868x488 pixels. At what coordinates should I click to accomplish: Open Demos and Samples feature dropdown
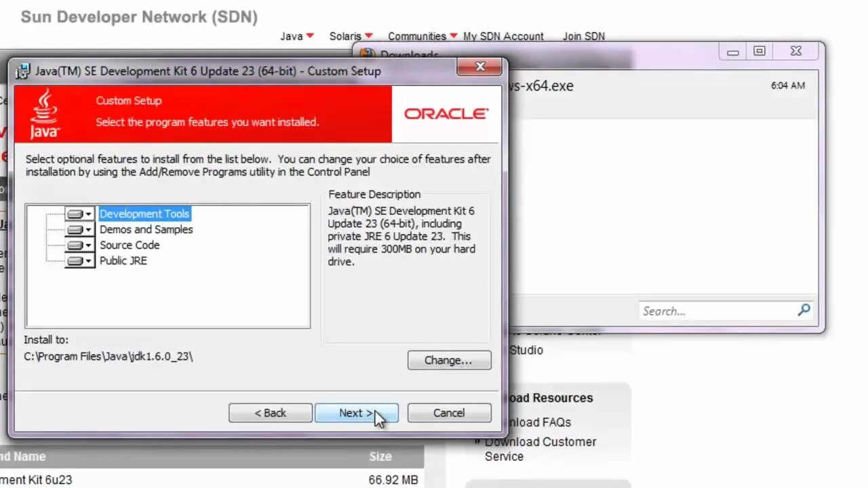click(x=80, y=230)
